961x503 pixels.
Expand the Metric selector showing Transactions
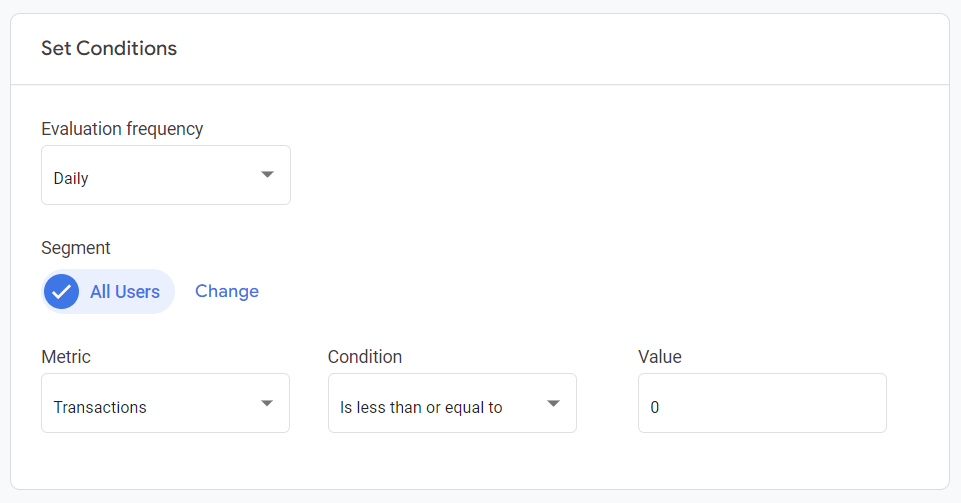[x=165, y=404]
